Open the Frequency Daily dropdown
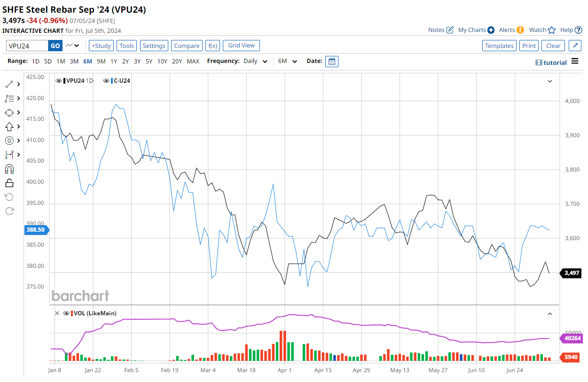Screen dimensions: 588x382 256,62
